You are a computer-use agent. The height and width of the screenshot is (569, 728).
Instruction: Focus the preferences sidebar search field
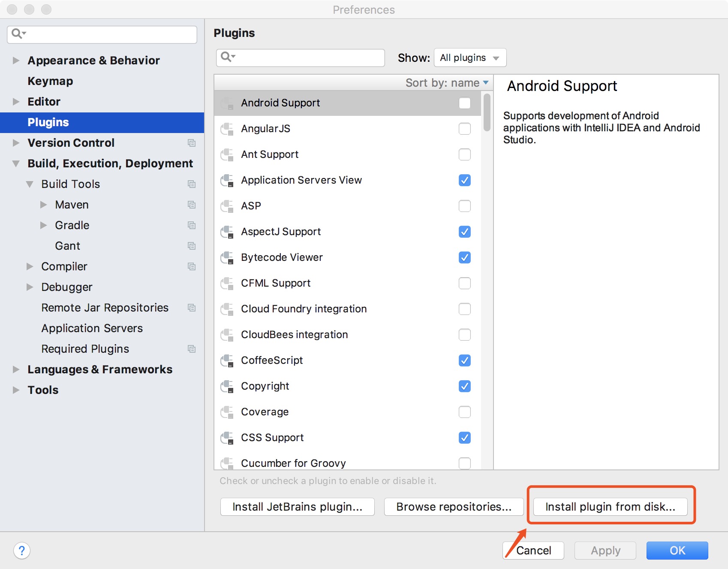tap(102, 34)
